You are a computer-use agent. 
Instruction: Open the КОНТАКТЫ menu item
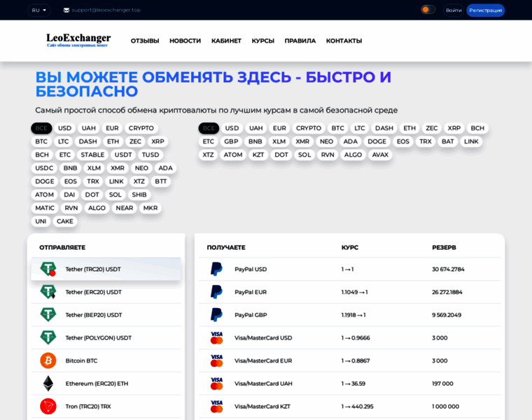[344, 41]
